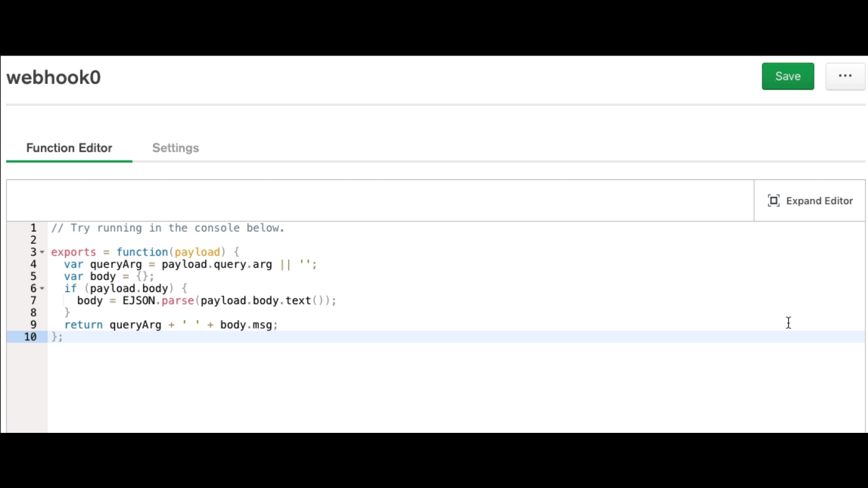Click the var body declaration on line 5
This screenshot has width=868, height=488.
click(90, 277)
